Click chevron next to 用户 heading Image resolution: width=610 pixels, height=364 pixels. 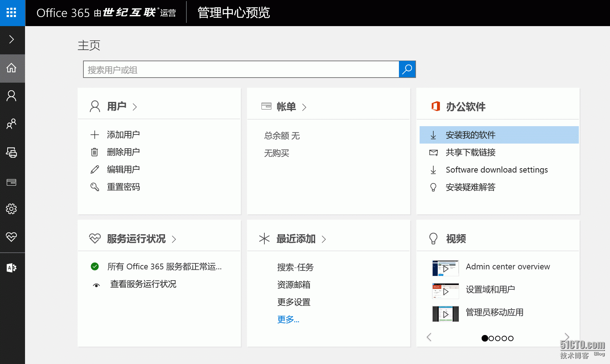click(135, 107)
